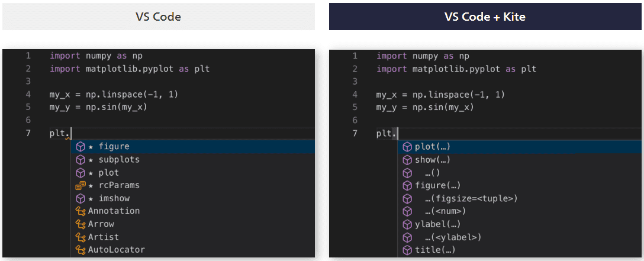
Task: Click the cube icon beside plot(…) in Kite
Action: pos(407,147)
